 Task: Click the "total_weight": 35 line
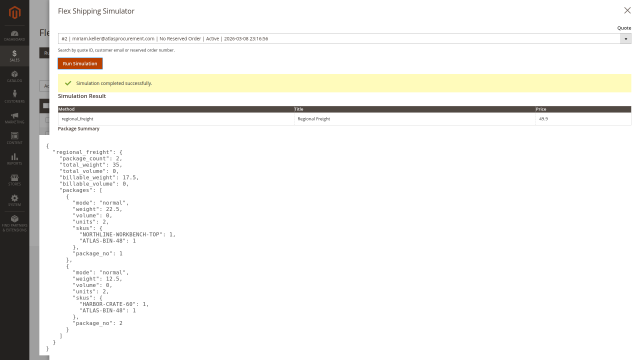(x=91, y=165)
